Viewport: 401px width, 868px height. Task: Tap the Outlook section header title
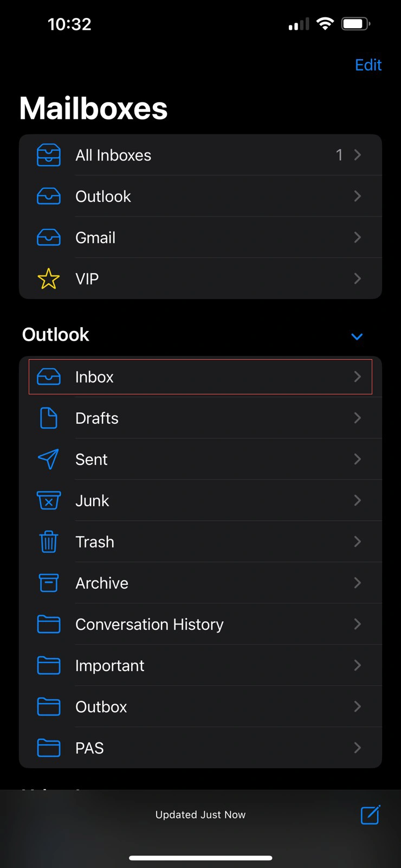(56, 335)
